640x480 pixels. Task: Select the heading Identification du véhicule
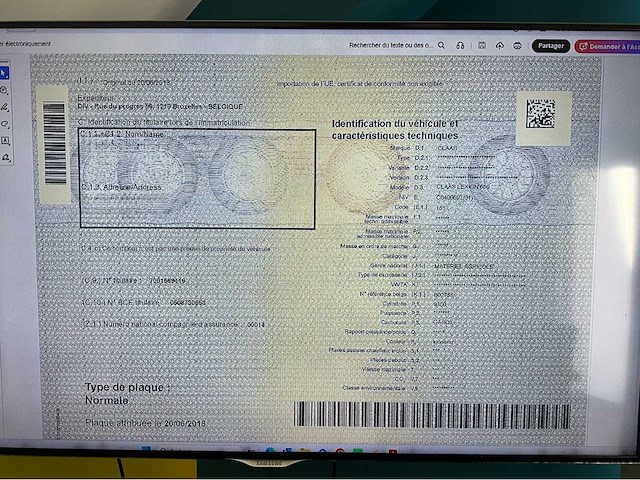coord(395,129)
